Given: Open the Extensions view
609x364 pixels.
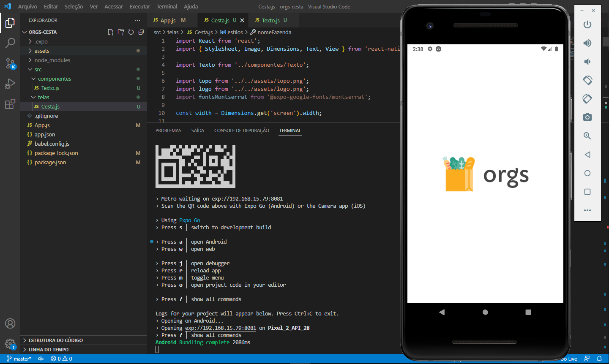Looking at the screenshot, I should [10, 104].
